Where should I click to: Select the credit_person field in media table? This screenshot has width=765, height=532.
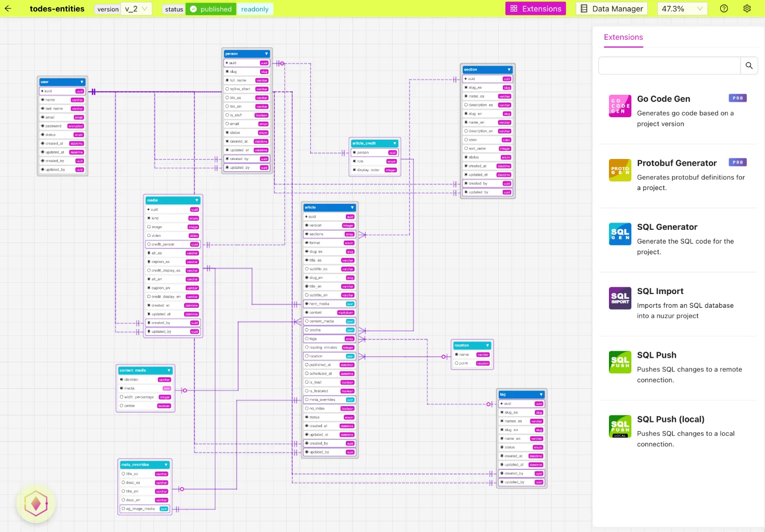pos(173,245)
